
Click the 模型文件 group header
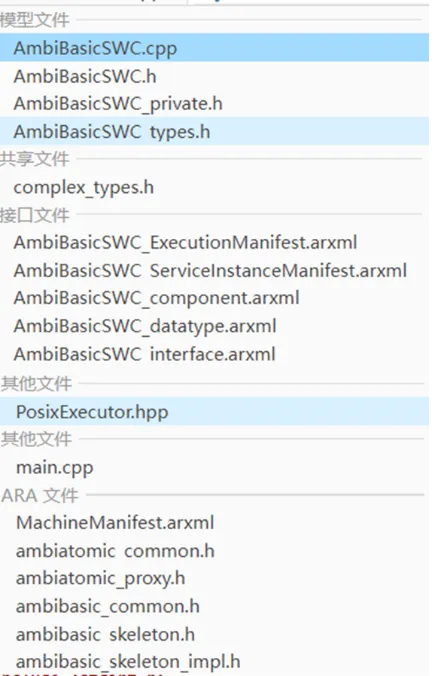pyautogui.click(x=34, y=20)
